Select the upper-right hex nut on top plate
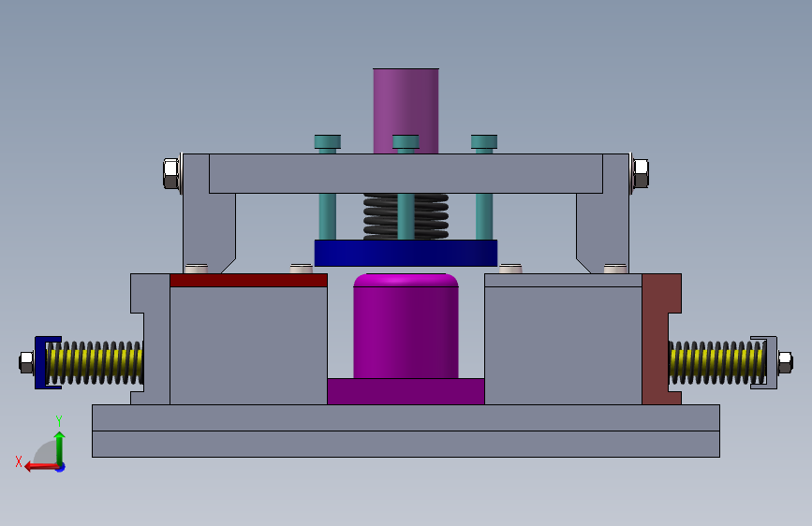Screen dimensions: 812x526 642,173
